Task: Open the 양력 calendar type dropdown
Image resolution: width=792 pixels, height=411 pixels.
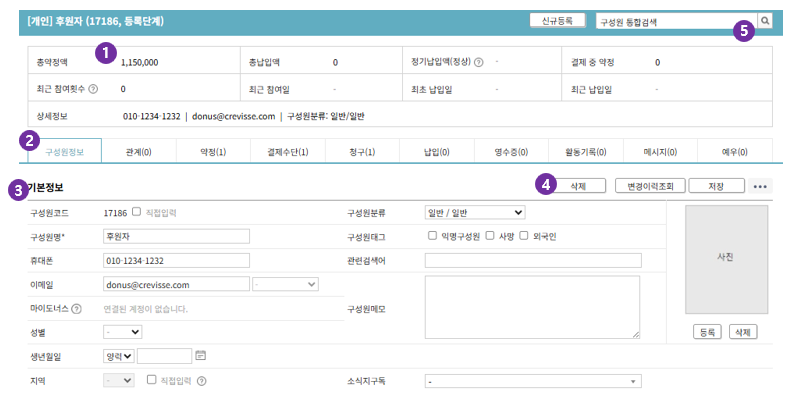Action: (x=119, y=356)
